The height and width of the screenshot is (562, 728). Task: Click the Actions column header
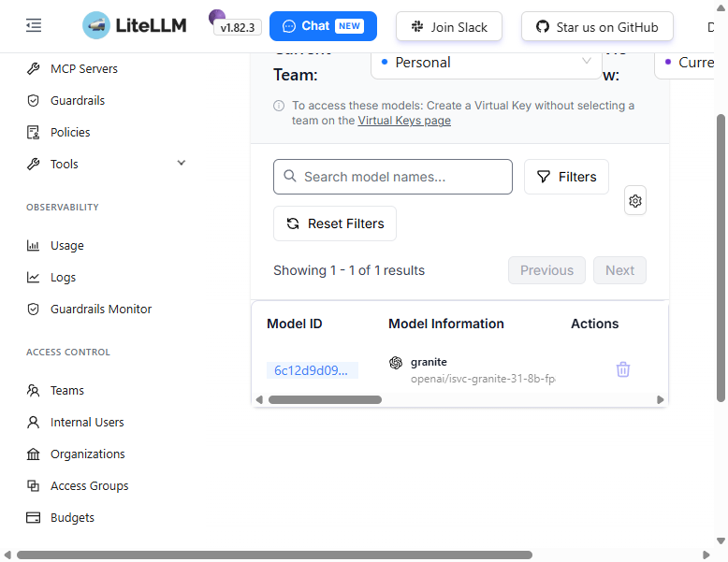tap(595, 324)
